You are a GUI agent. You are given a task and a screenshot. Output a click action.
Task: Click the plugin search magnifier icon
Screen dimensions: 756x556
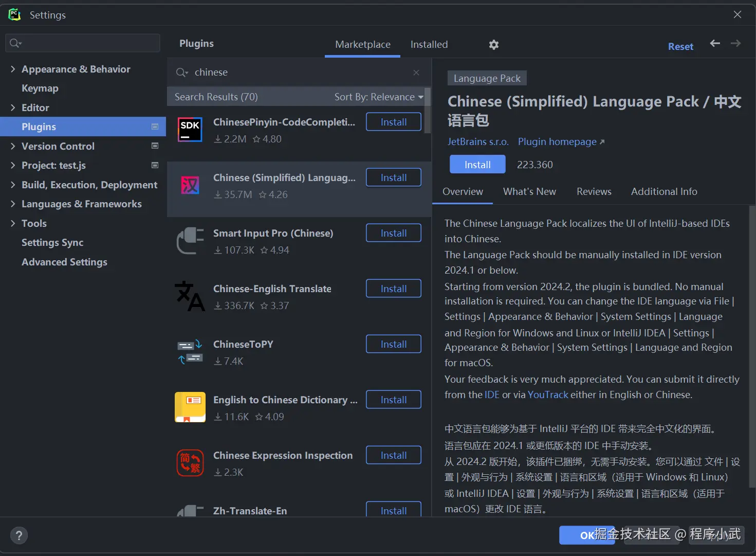click(181, 73)
